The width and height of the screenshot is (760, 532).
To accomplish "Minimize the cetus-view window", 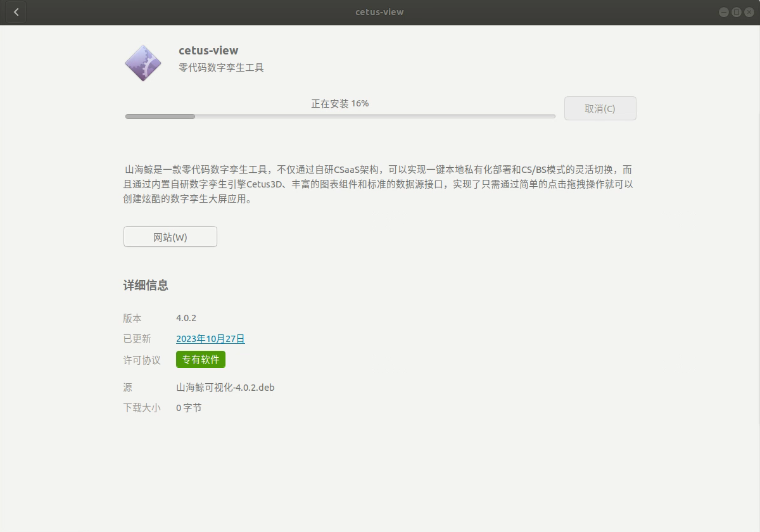I will coord(724,12).
